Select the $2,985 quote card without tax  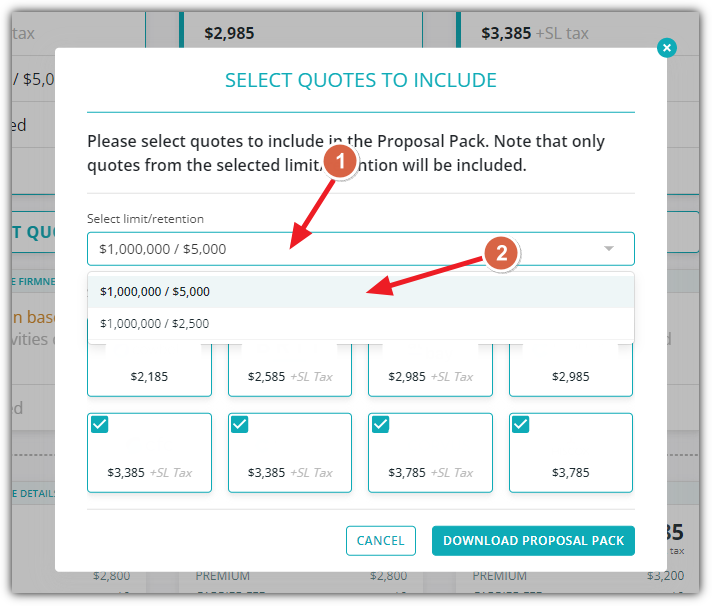(571, 370)
